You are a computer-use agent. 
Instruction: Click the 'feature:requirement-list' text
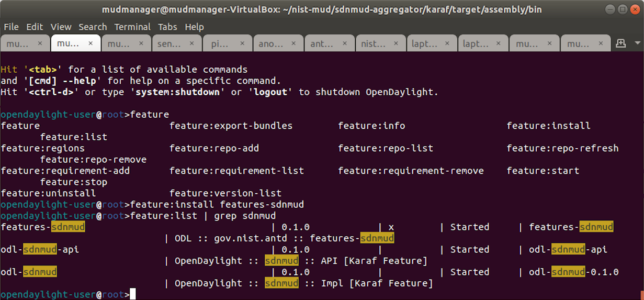click(x=236, y=171)
